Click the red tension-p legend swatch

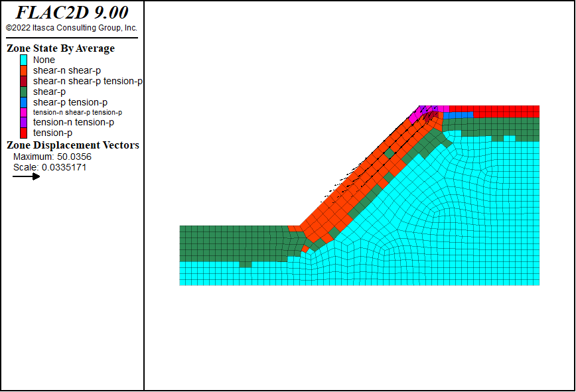[x=23, y=133]
